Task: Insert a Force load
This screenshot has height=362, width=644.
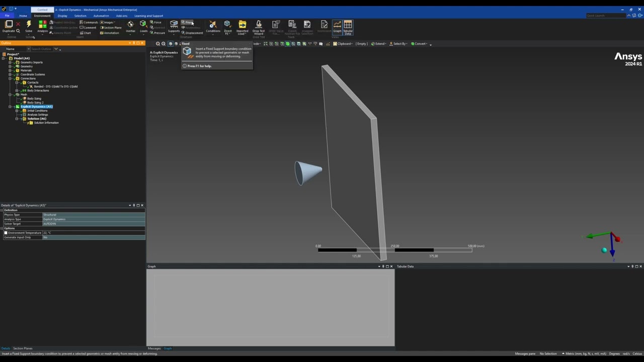Action: 155,22
